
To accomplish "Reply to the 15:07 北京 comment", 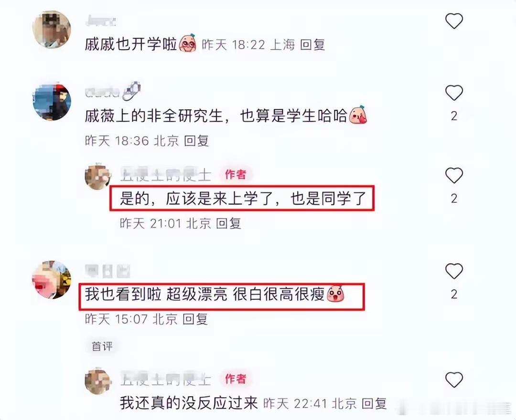I will coord(195,319).
